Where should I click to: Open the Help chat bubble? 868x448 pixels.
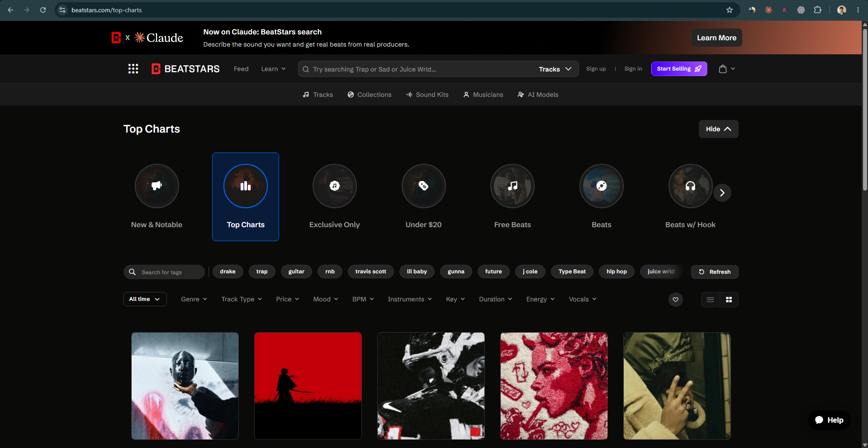[829, 420]
